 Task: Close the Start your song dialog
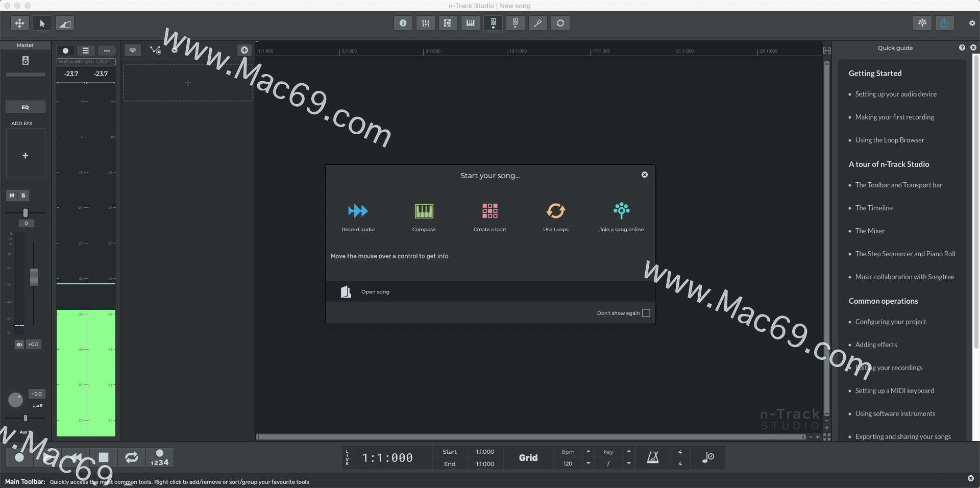pyautogui.click(x=645, y=175)
